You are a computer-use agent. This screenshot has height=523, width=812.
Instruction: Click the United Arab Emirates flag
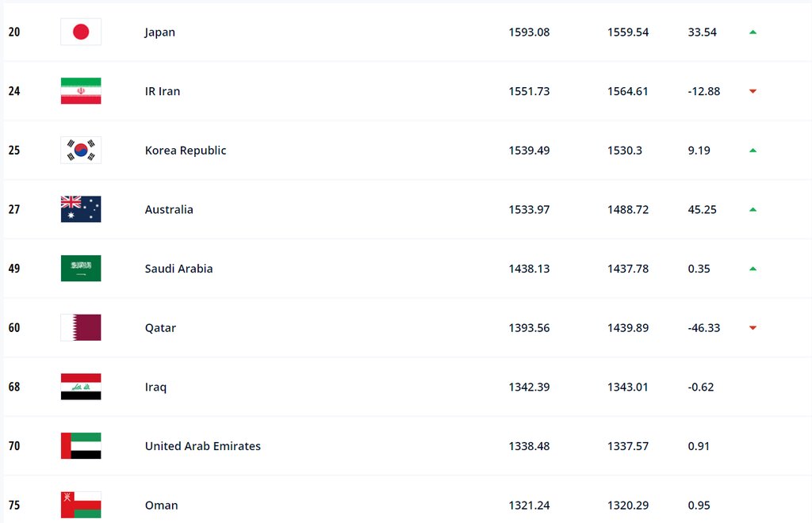81,446
